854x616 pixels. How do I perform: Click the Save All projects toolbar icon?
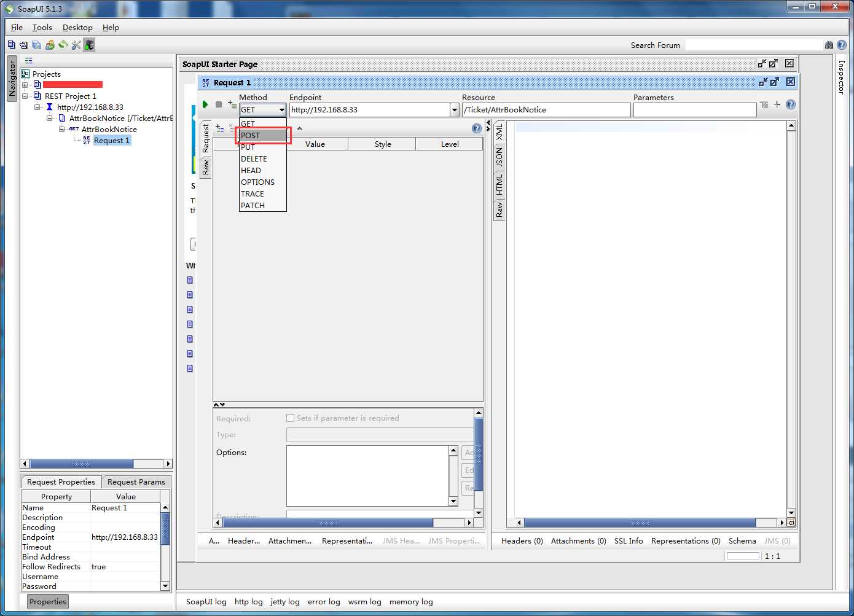[36, 45]
